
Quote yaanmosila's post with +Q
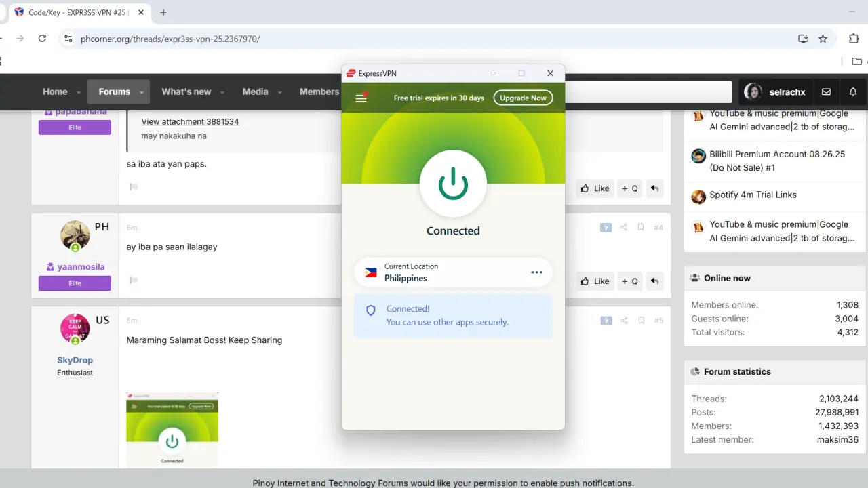[x=630, y=281]
